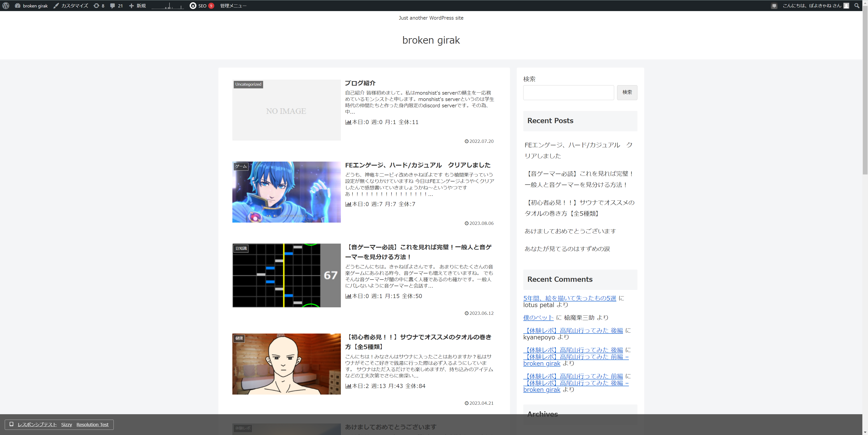Open recent post 【音ゲーマー必読】 in sidebar
Screen dimensions: 868x435
click(x=579, y=179)
